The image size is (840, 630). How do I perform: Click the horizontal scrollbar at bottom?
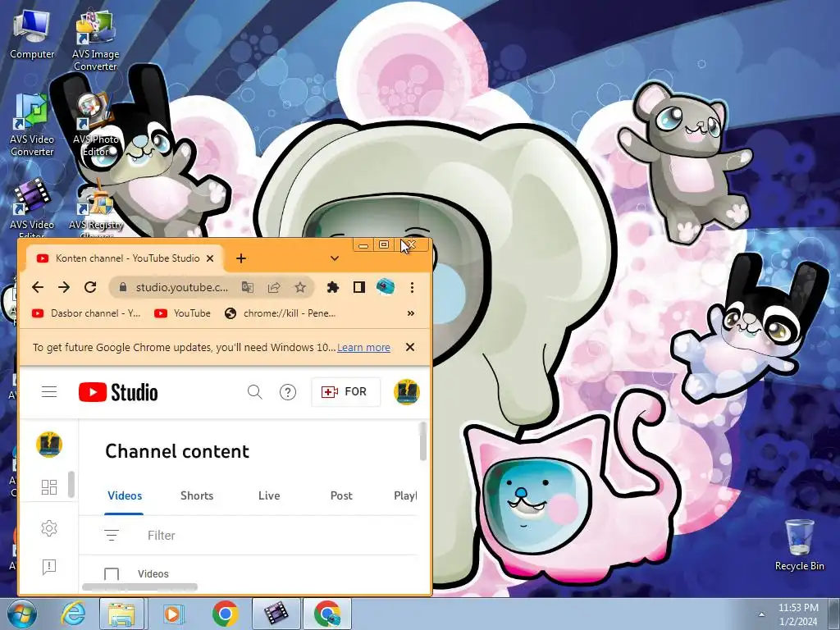point(139,587)
